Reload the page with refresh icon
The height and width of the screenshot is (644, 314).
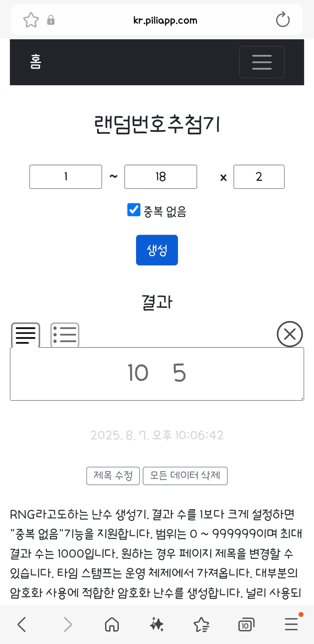[x=282, y=20]
